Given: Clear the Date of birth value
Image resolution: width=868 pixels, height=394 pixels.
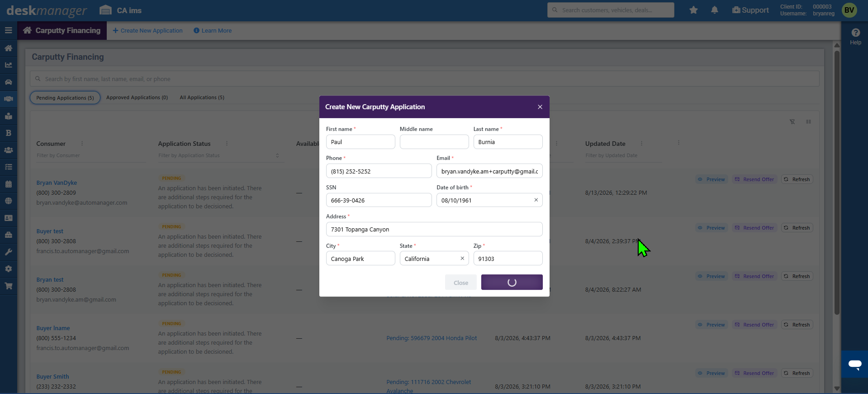Looking at the screenshot, I should point(536,200).
